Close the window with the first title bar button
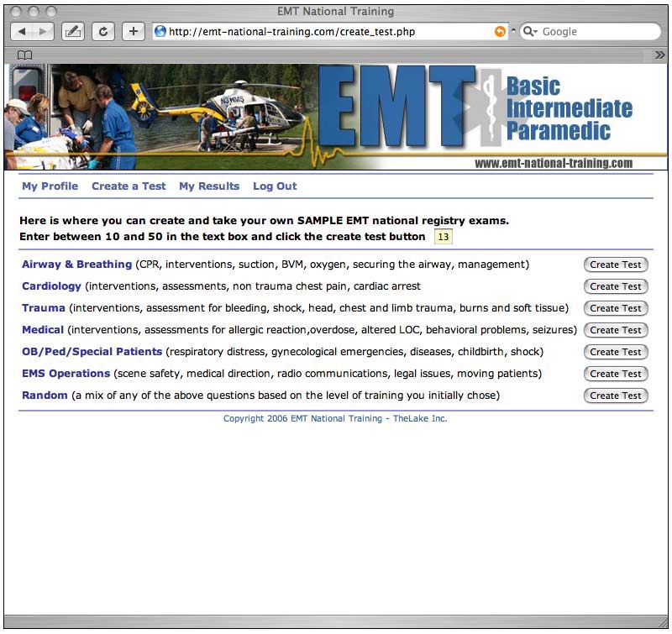672x634 pixels. click(x=16, y=12)
